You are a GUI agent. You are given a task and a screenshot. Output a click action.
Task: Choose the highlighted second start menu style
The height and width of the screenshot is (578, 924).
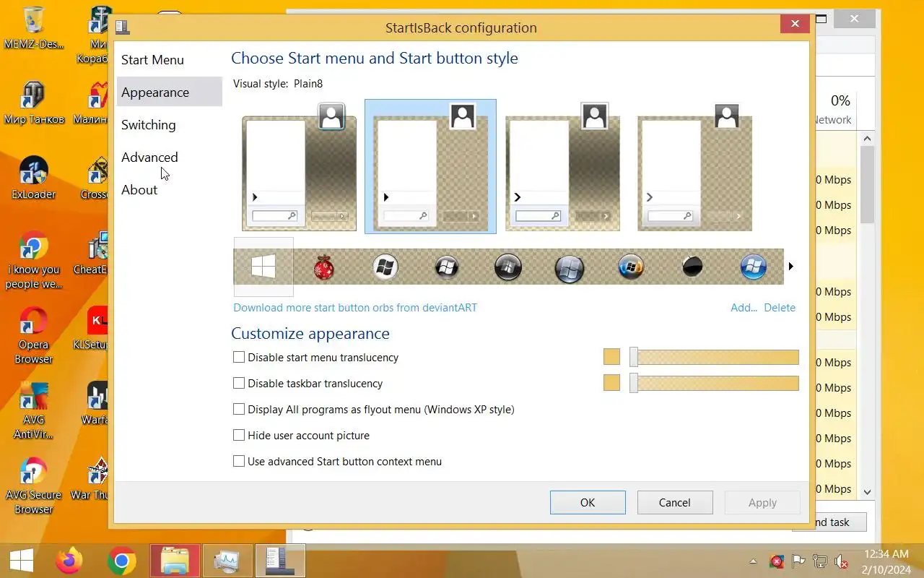(430, 167)
